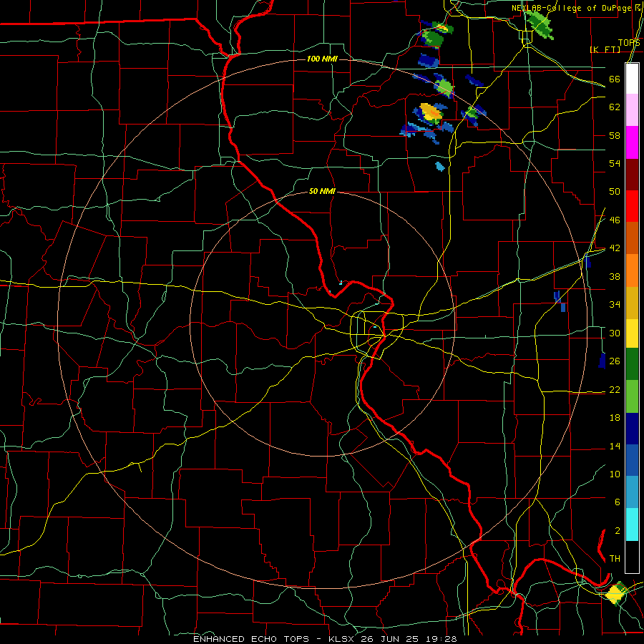
Task: Select the legend value "30"
Action: click(615, 333)
